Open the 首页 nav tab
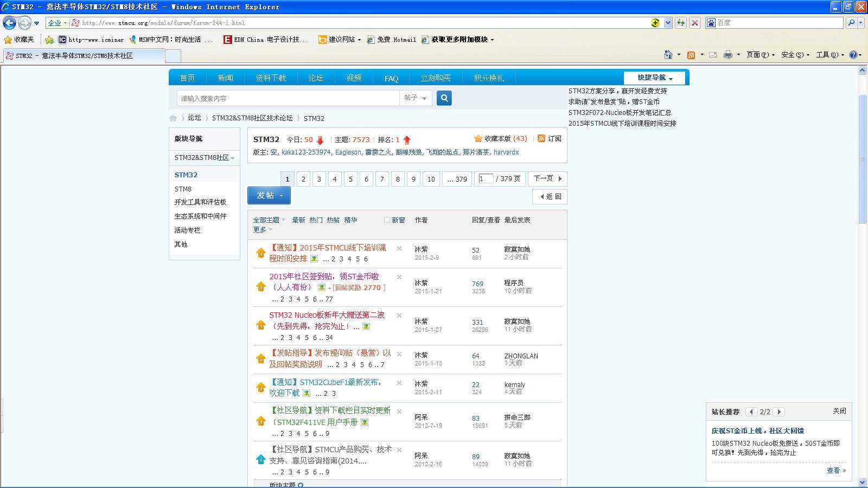This screenshot has width=868, height=488. pyautogui.click(x=187, y=78)
